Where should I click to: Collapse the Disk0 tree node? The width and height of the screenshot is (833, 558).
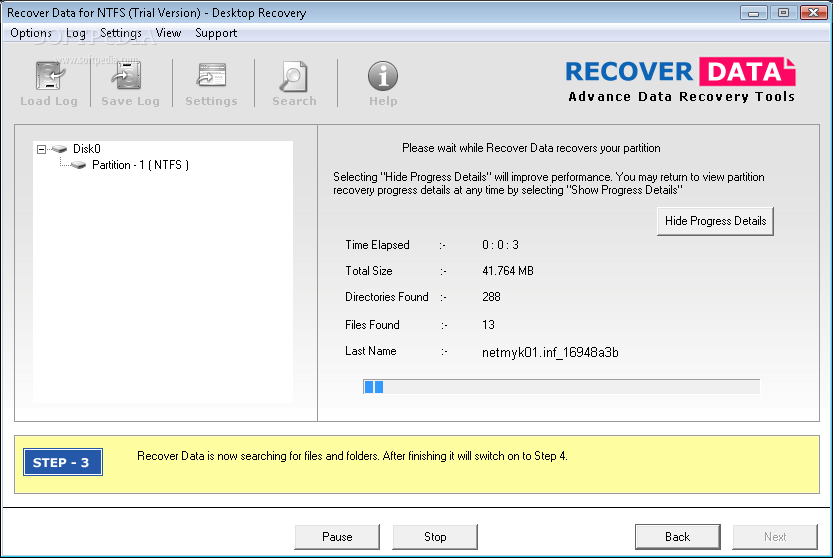pyautogui.click(x=41, y=149)
